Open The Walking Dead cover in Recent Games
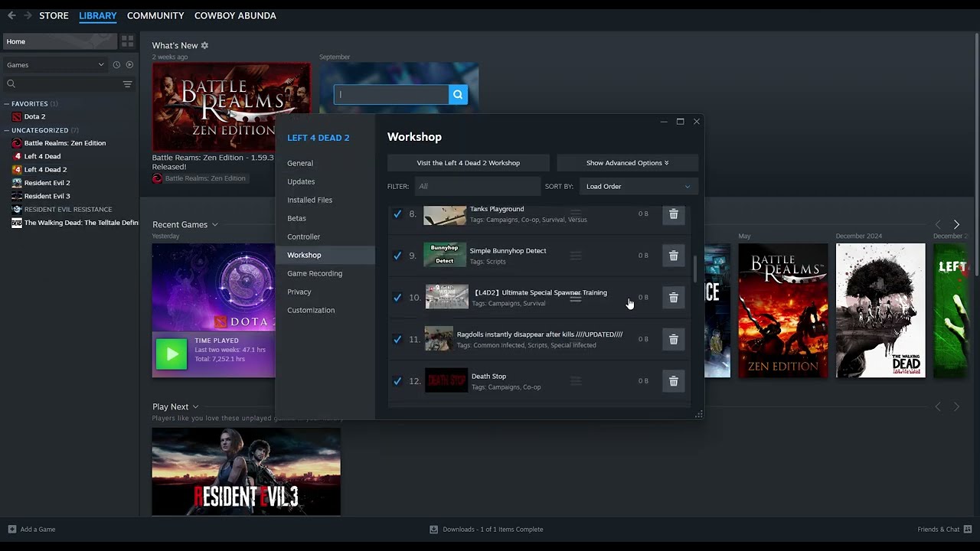This screenshot has width=980, height=551. click(880, 311)
